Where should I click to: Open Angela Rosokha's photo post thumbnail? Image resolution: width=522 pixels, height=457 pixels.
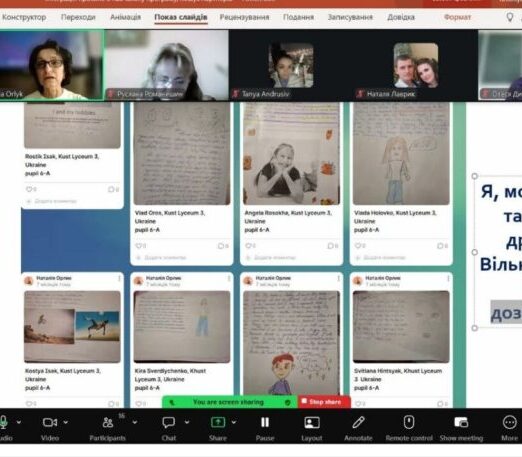(x=292, y=153)
